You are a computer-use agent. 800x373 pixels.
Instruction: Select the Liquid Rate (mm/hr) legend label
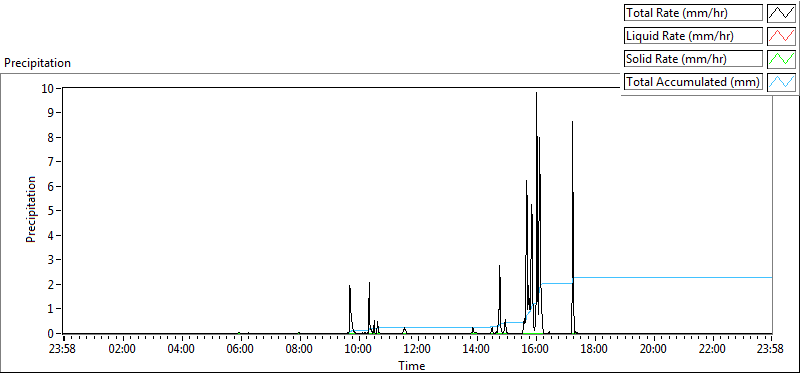coord(693,36)
